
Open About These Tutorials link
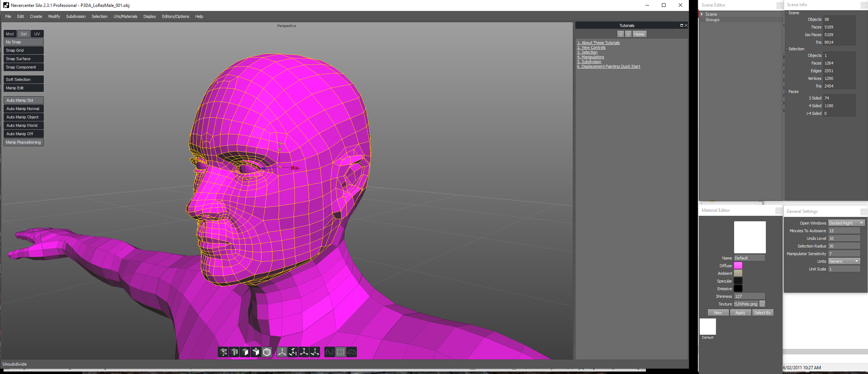[598, 43]
